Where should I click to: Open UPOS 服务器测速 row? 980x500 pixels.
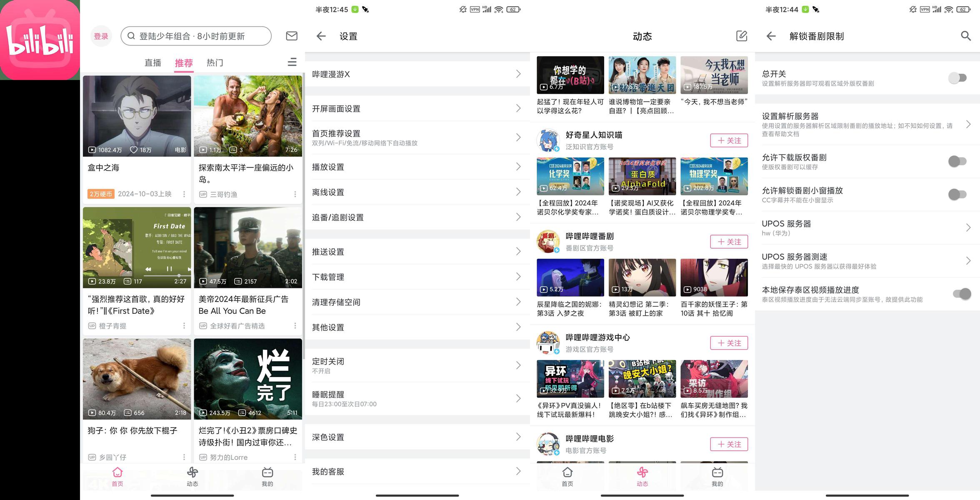tap(867, 261)
